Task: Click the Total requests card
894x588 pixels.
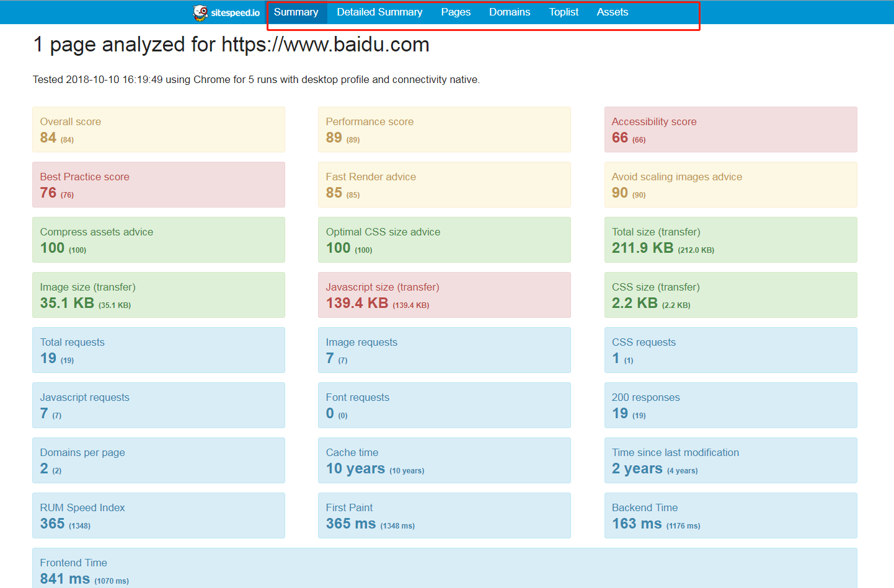Action: click(159, 350)
